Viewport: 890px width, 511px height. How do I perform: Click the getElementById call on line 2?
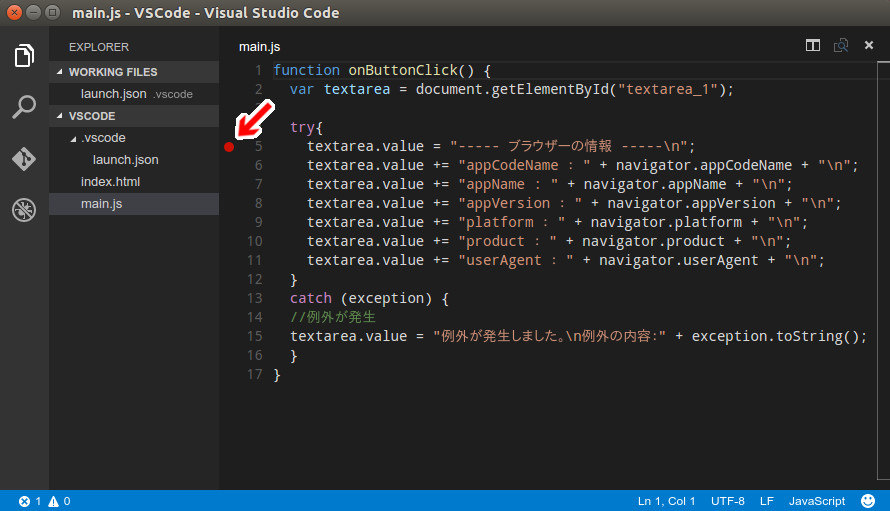coord(551,89)
